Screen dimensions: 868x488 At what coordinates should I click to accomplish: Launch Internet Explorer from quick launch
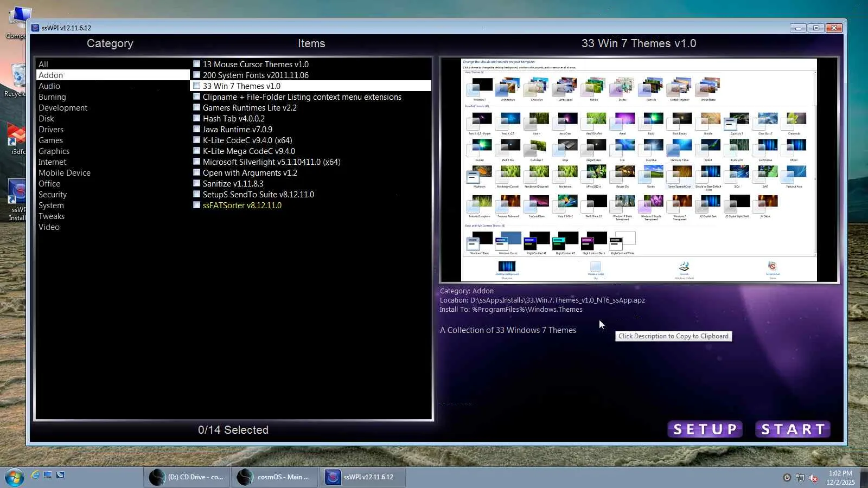point(35,475)
